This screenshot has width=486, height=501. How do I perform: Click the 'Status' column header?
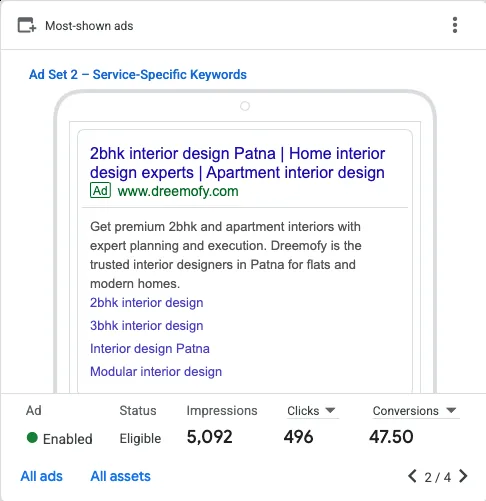coord(138,410)
